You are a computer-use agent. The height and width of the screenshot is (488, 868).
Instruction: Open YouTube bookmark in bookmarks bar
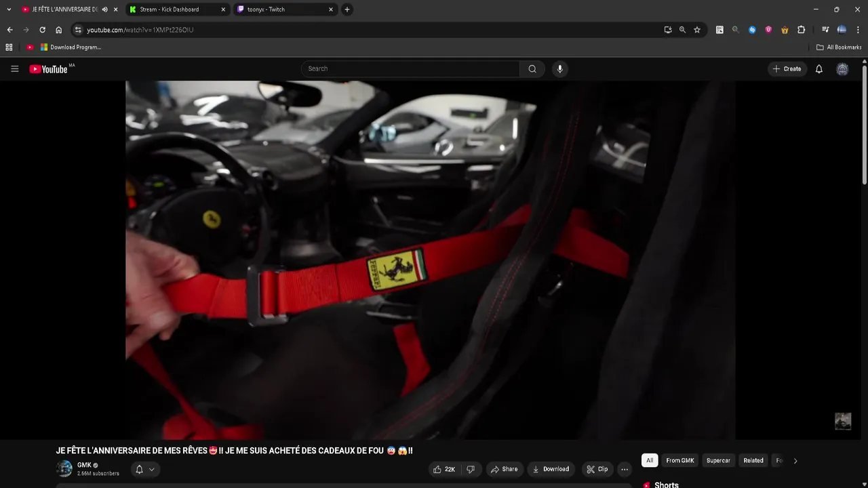click(30, 47)
